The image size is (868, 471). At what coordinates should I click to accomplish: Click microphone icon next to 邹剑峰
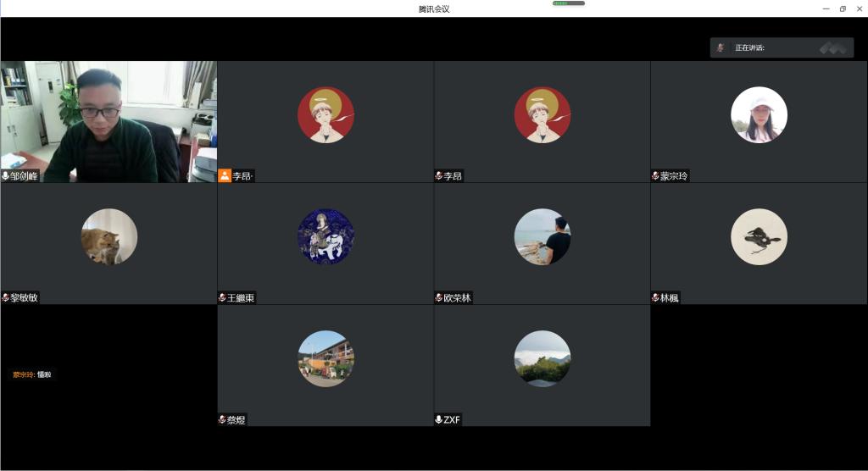6,176
